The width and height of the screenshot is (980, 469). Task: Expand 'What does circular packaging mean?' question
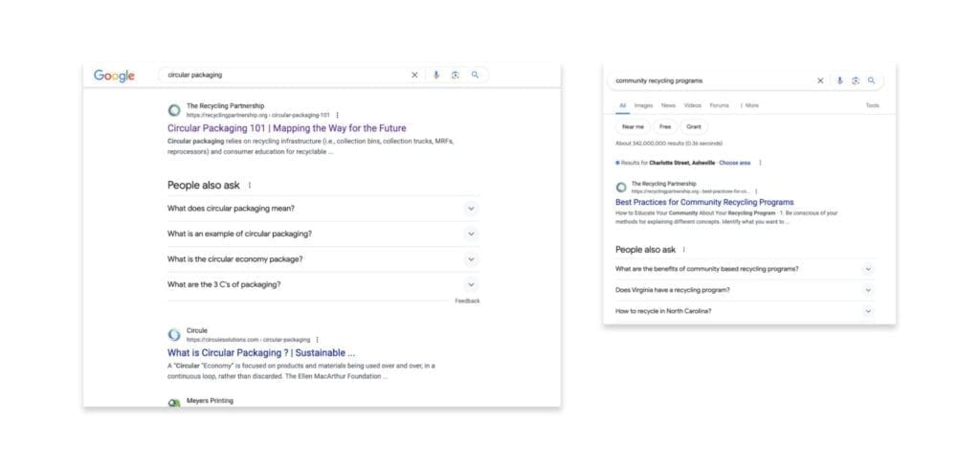[x=471, y=209]
